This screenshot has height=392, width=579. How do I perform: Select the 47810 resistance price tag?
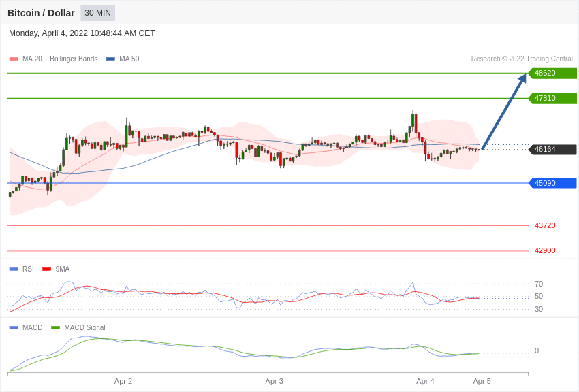coord(553,98)
